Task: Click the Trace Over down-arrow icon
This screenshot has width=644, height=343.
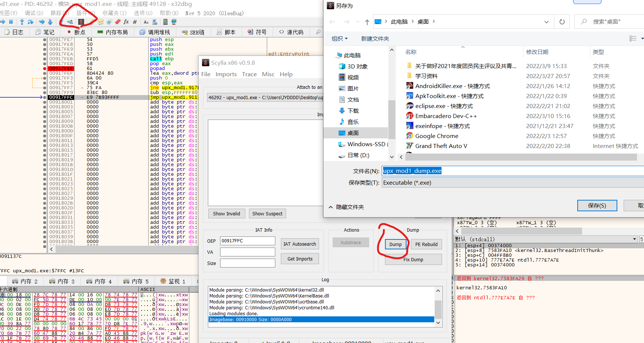Action: coord(50,22)
